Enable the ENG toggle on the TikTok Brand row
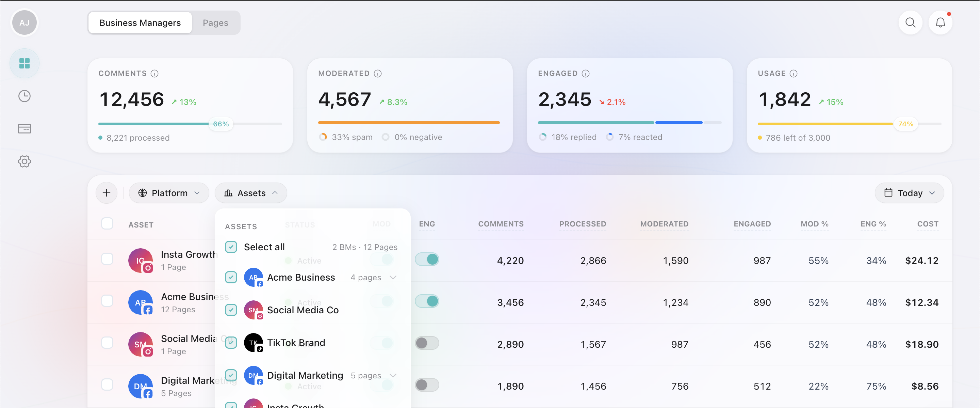980x408 pixels. 427,343
